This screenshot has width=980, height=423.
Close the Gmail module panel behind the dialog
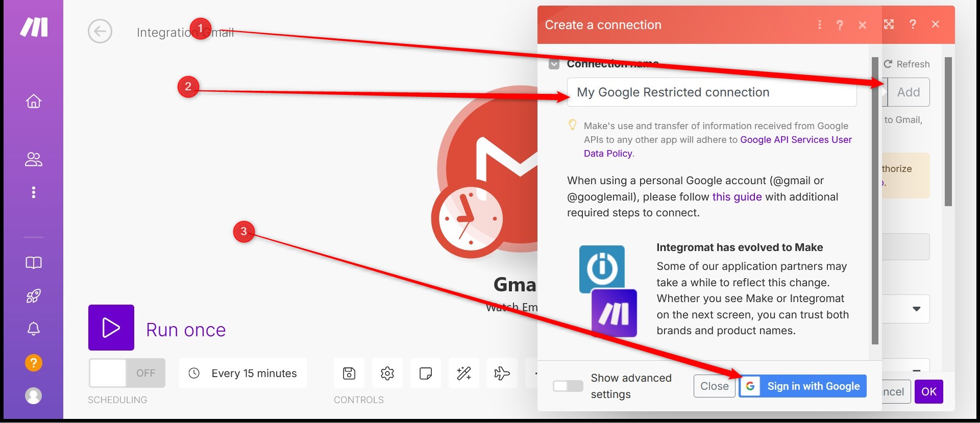(x=936, y=24)
